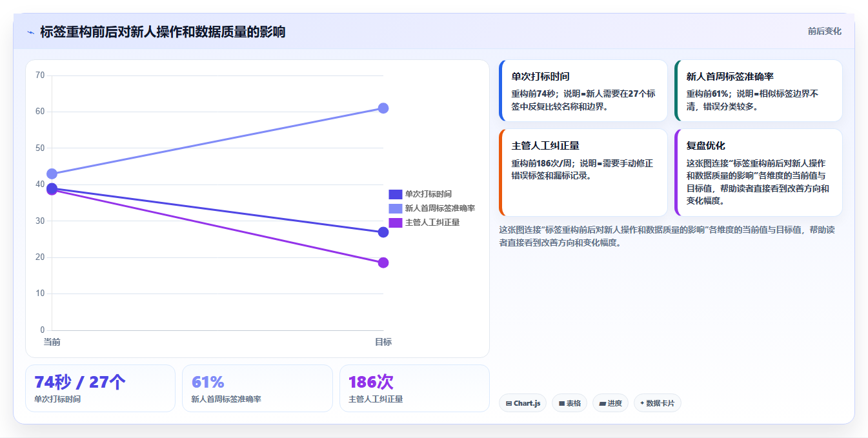868x438 pixels.
Task: Click the 单次打标时间 legend label
Action: tap(428, 194)
